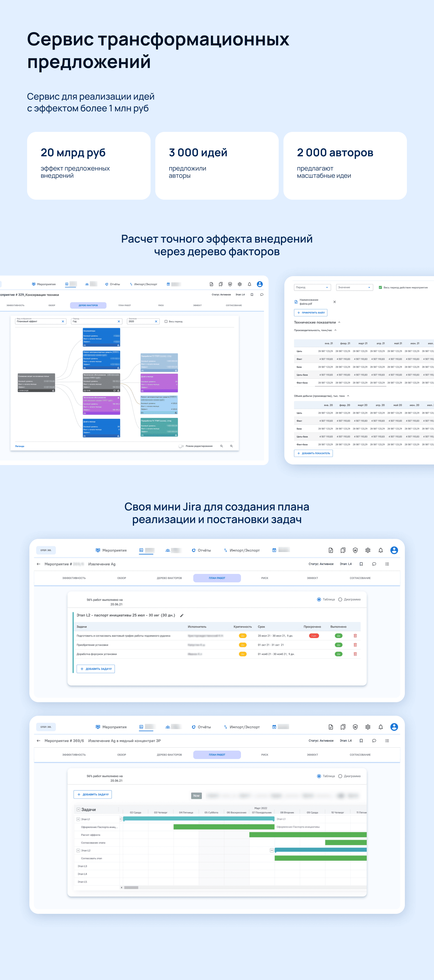Collapse the Технические показатели section

pyautogui.click(x=339, y=322)
